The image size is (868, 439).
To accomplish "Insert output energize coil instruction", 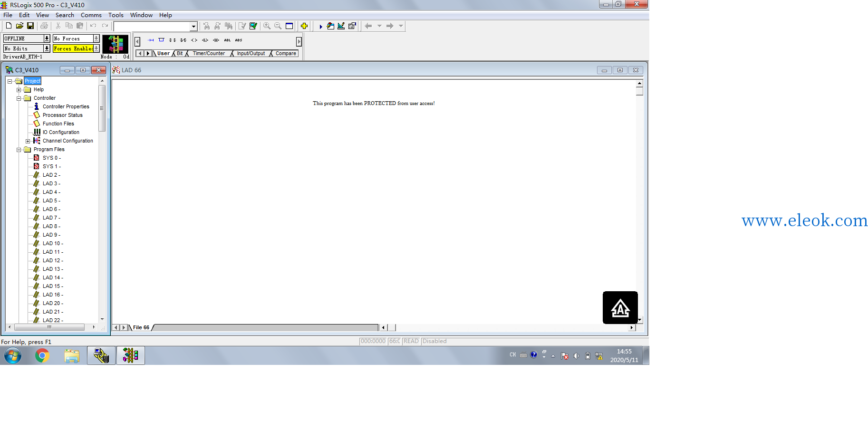I will tap(194, 40).
